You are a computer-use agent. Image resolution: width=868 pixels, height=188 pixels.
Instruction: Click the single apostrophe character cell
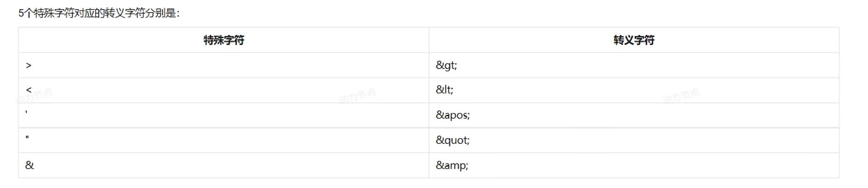26,113
